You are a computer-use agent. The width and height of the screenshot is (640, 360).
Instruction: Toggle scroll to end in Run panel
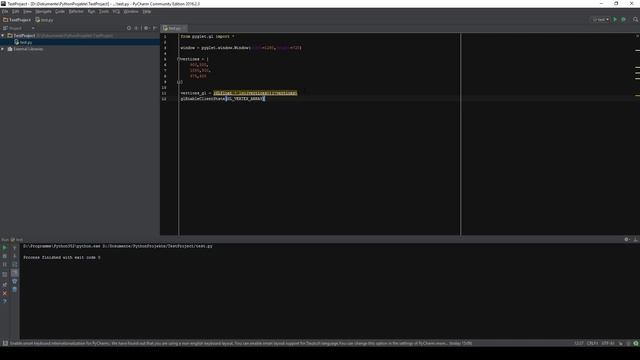click(x=15, y=273)
